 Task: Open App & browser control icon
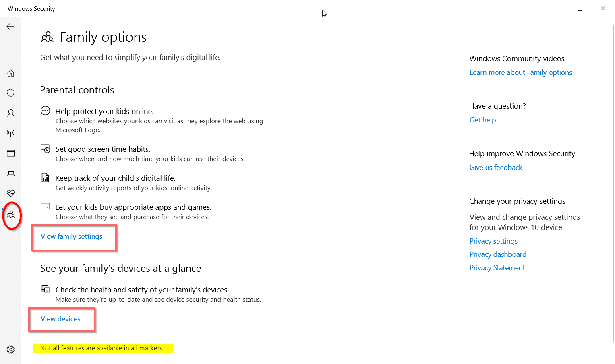tap(11, 153)
